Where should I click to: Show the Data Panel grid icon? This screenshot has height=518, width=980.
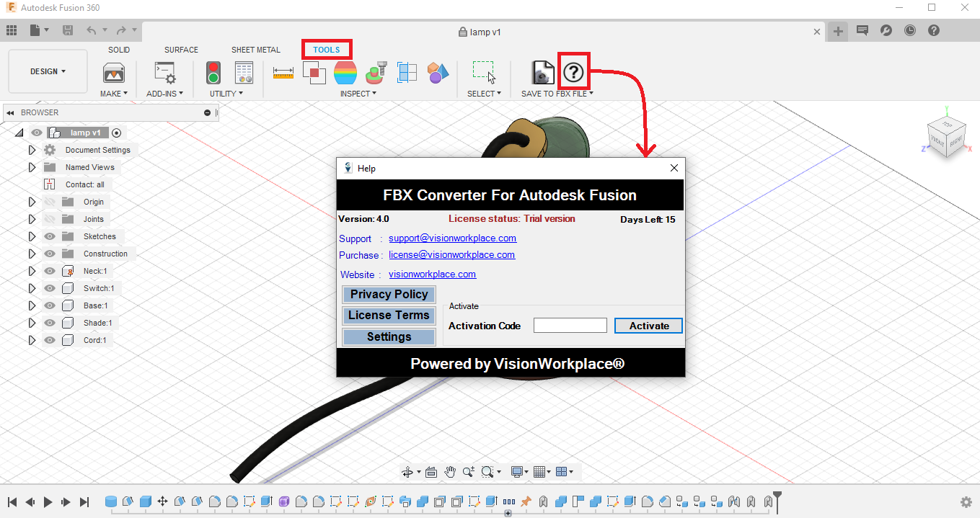click(12, 30)
